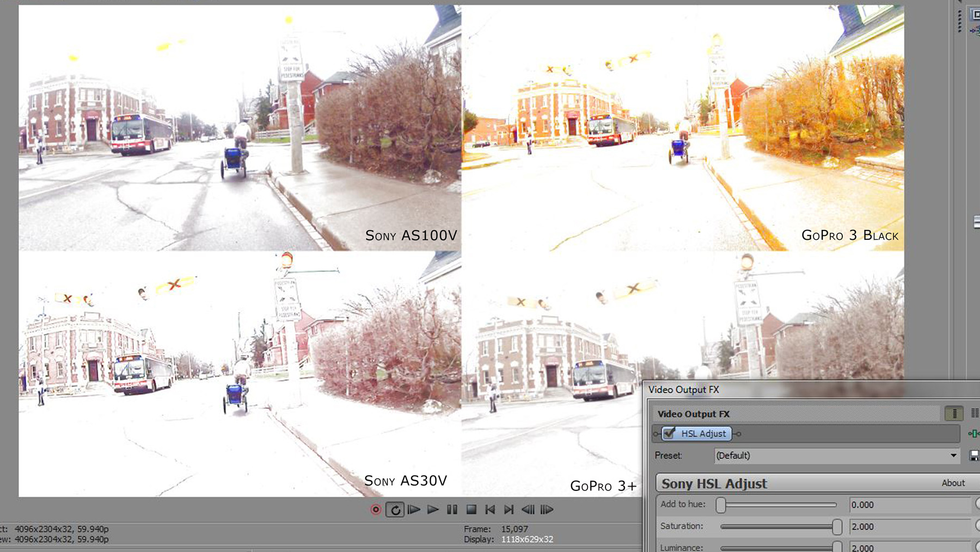
Task: Open the Preset dropdown list
Action: pos(953,456)
